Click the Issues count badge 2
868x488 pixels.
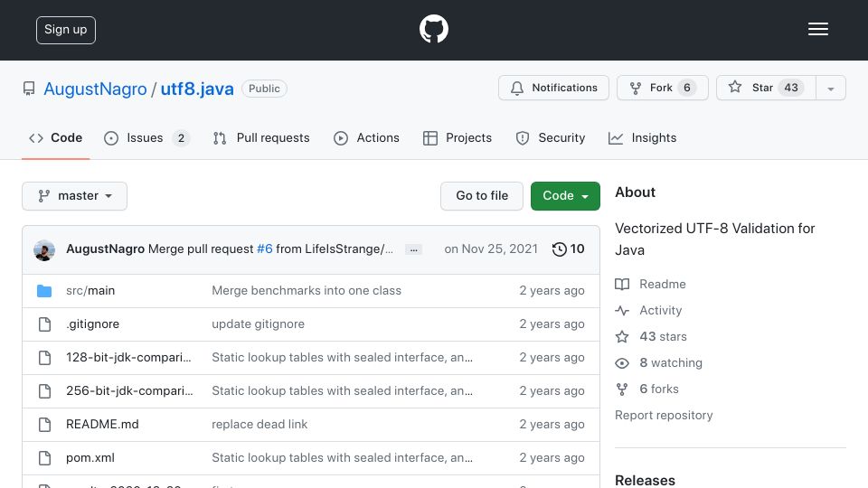pyautogui.click(x=181, y=137)
